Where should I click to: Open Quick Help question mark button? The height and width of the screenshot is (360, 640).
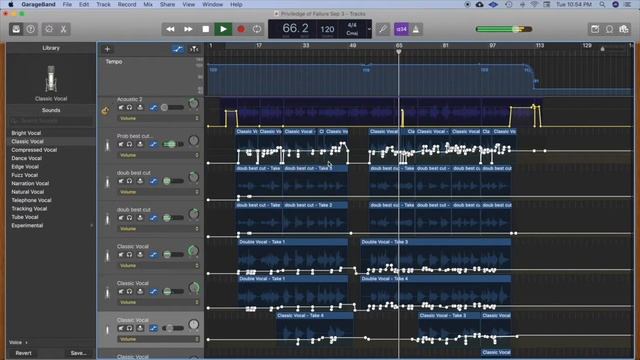click(31, 29)
